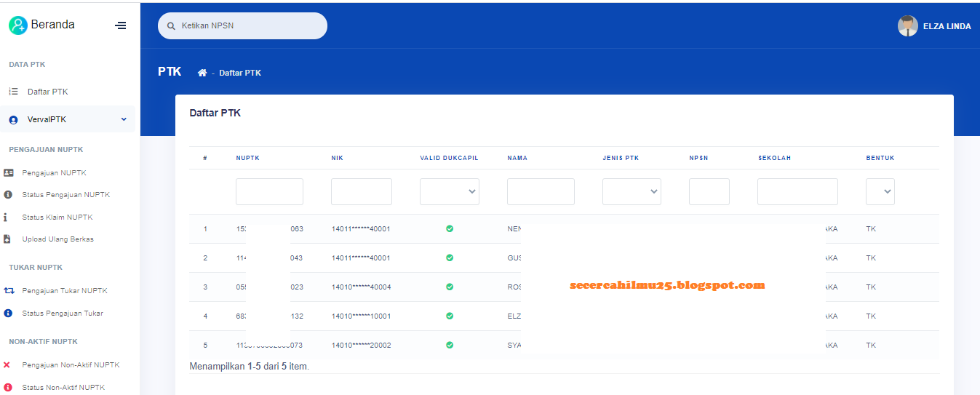Sort table by BENTUK column header
This screenshot has width=980, height=395.
click(x=880, y=158)
